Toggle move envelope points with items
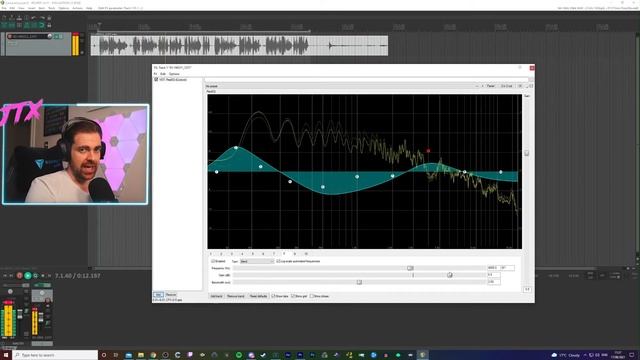 pos(26,25)
